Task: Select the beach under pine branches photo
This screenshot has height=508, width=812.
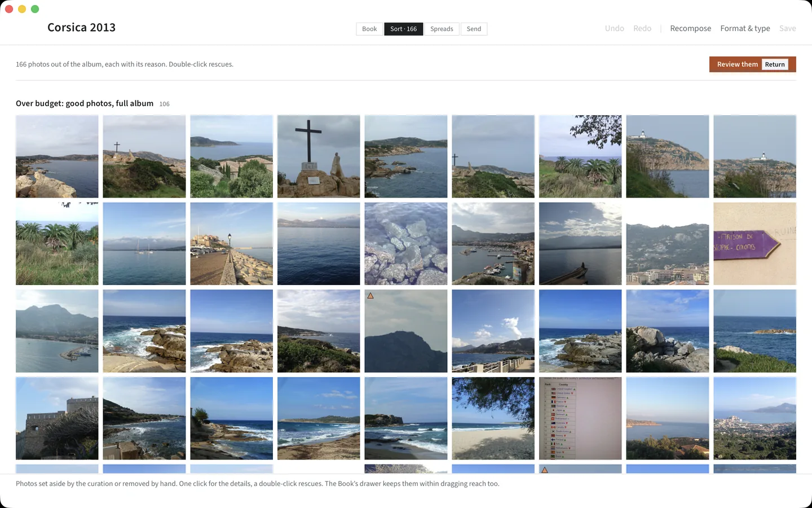Action: (x=493, y=418)
